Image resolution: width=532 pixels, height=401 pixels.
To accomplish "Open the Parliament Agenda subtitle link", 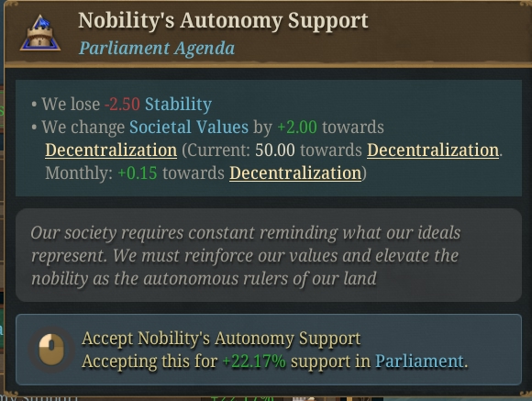I will tap(157, 49).
